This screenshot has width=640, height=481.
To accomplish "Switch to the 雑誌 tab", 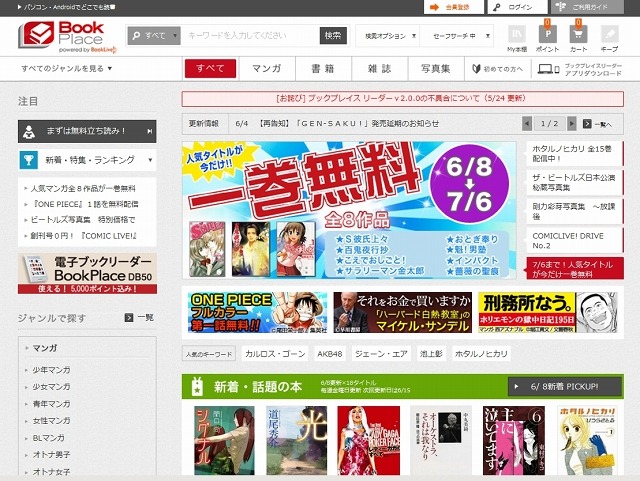I will [379, 68].
